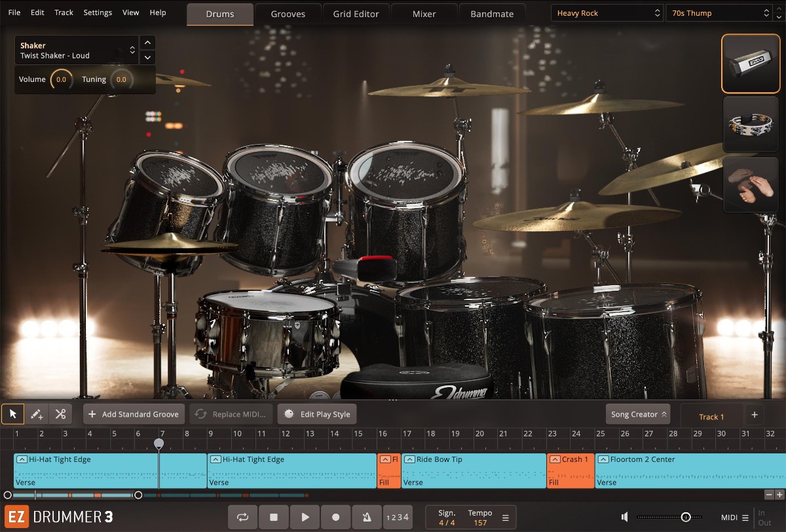Click the playhead marker at bar 7
The width and height of the screenshot is (786, 532).
pyautogui.click(x=159, y=444)
